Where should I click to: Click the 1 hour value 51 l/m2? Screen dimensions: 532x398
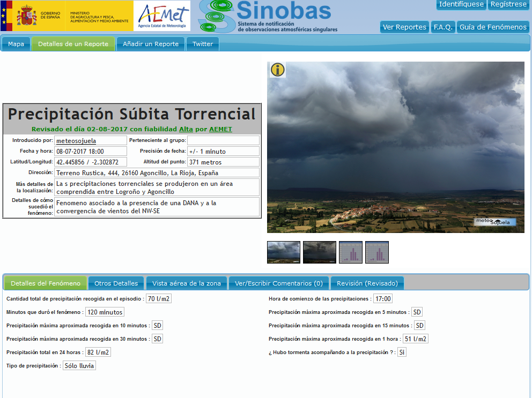[x=415, y=339]
